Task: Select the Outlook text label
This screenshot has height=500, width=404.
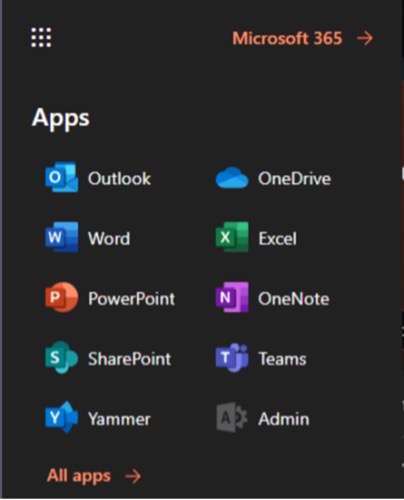Action: tap(119, 178)
